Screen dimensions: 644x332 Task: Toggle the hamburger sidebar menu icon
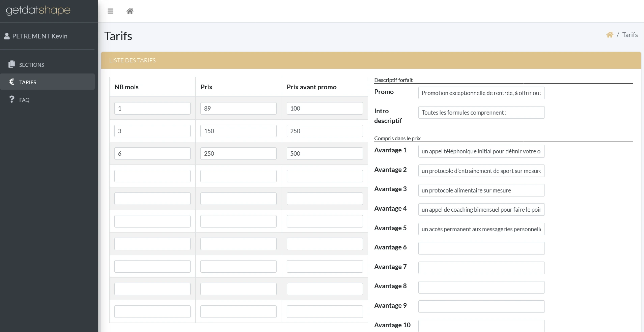pyautogui.click(x=110, y=11)
